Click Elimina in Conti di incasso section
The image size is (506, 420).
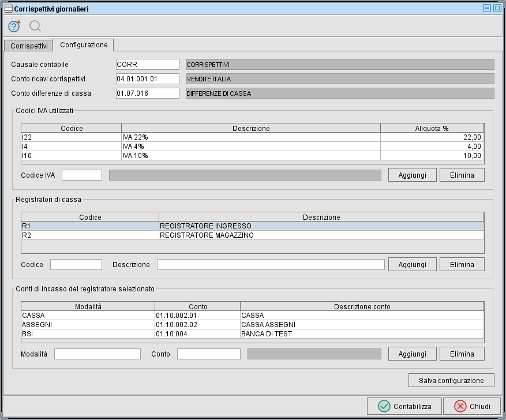[x=462, y=354]
